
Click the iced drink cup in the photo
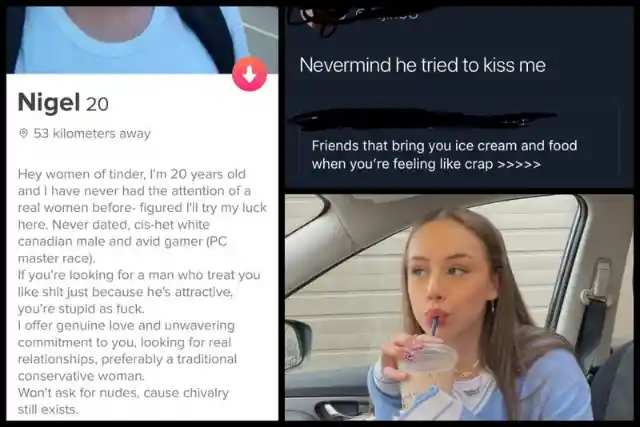point(429,371)
